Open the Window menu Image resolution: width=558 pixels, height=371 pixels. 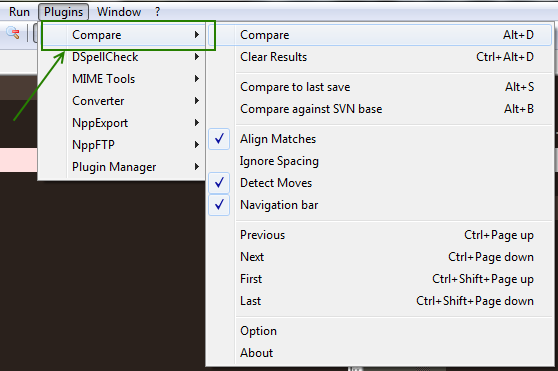pyautogui.click(x=119, y=12)
